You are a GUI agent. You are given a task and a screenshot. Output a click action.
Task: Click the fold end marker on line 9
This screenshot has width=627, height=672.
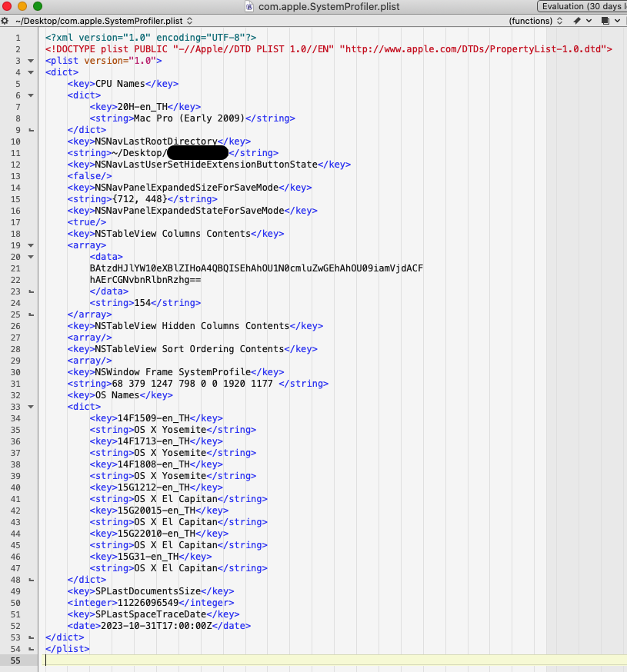click(31, 130)
